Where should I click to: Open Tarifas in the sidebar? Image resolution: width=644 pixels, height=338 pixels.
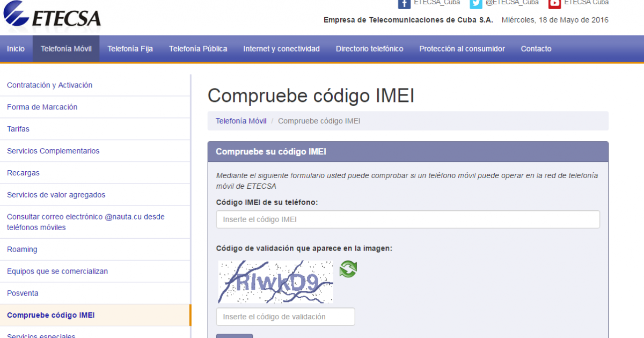coord(18,129)
